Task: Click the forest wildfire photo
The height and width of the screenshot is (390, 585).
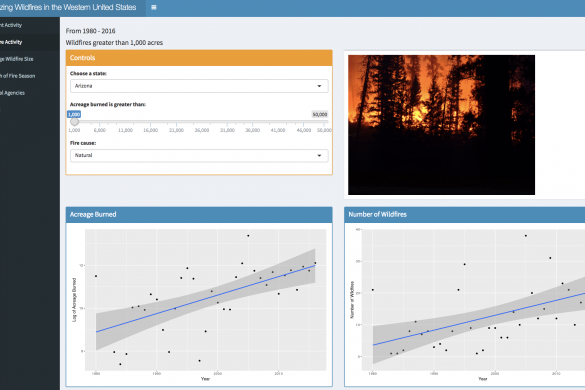Action: tap(441, 125)
